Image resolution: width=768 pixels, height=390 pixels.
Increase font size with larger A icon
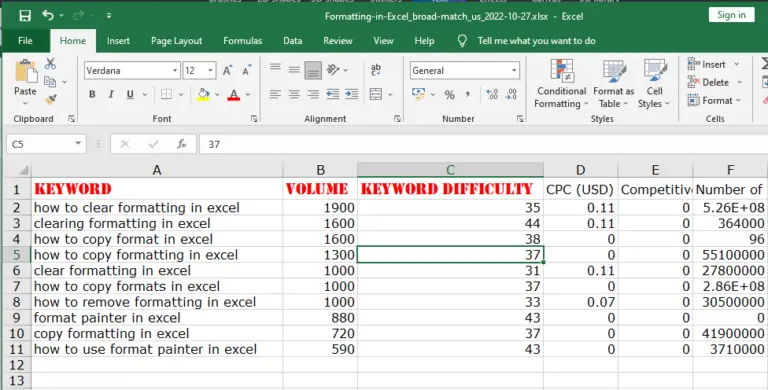227,71
